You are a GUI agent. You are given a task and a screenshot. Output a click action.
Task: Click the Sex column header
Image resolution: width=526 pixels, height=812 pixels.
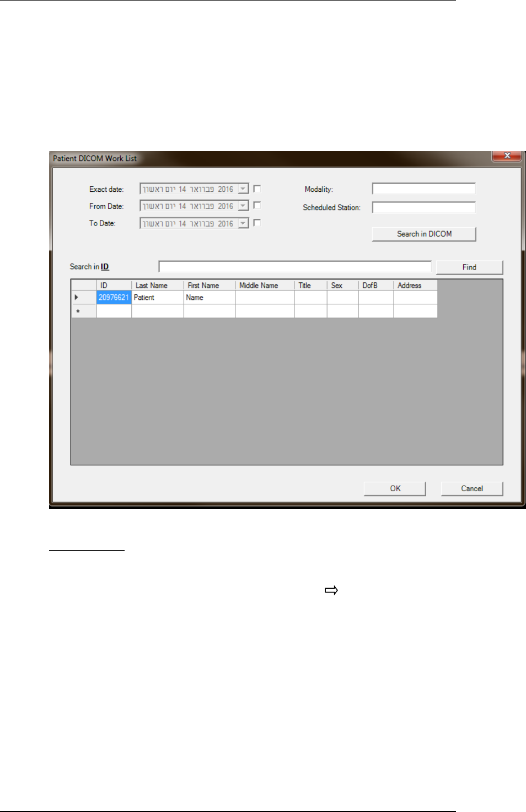point(342,286)
